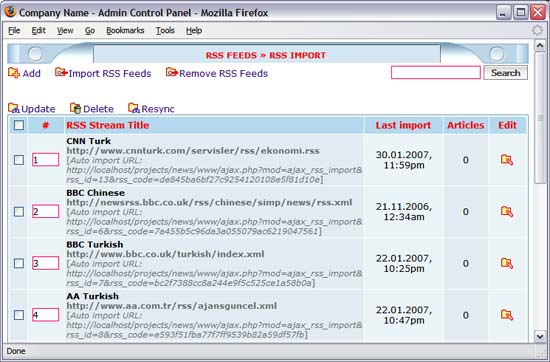550x362 pixels.
Task: Click the Remove RSS Feeds link
Action: (x=223, y=73)
